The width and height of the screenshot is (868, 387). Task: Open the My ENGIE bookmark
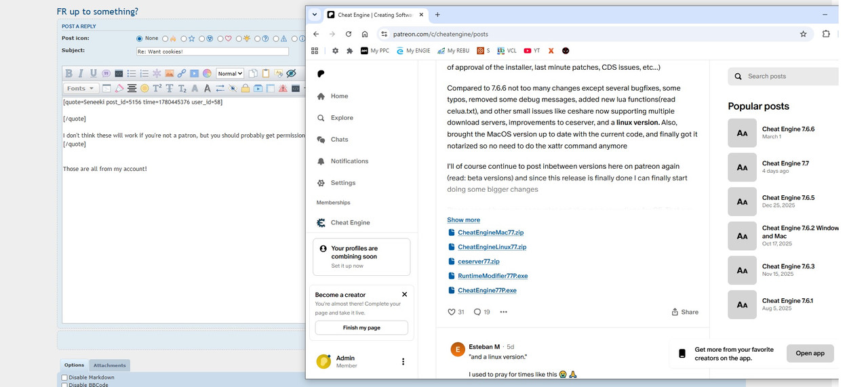click(x=414, y=51)
